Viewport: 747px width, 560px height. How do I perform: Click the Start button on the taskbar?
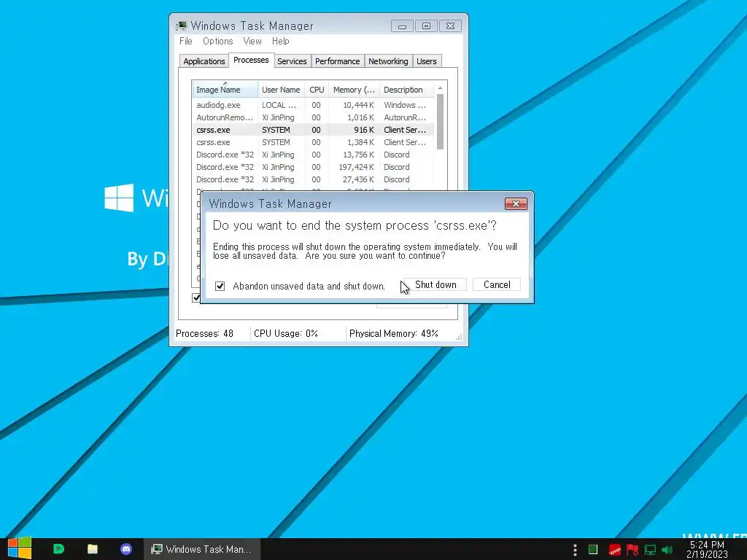pos(20,548)
